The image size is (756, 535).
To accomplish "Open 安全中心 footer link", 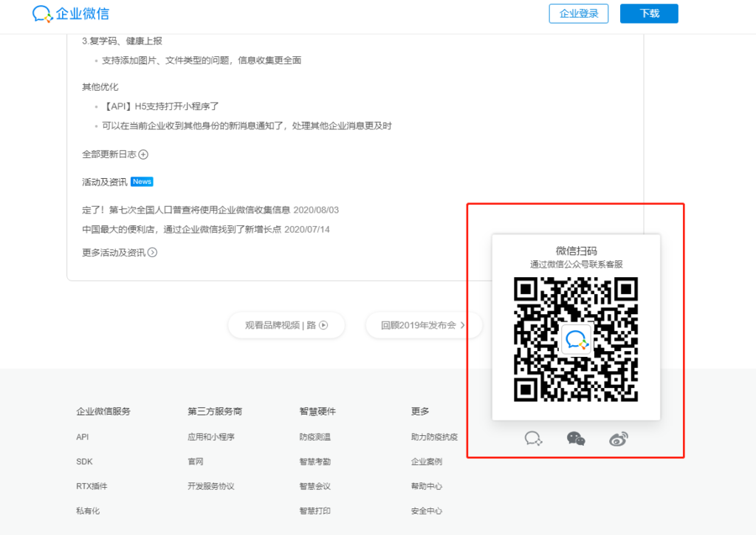I will pos(427,511).
